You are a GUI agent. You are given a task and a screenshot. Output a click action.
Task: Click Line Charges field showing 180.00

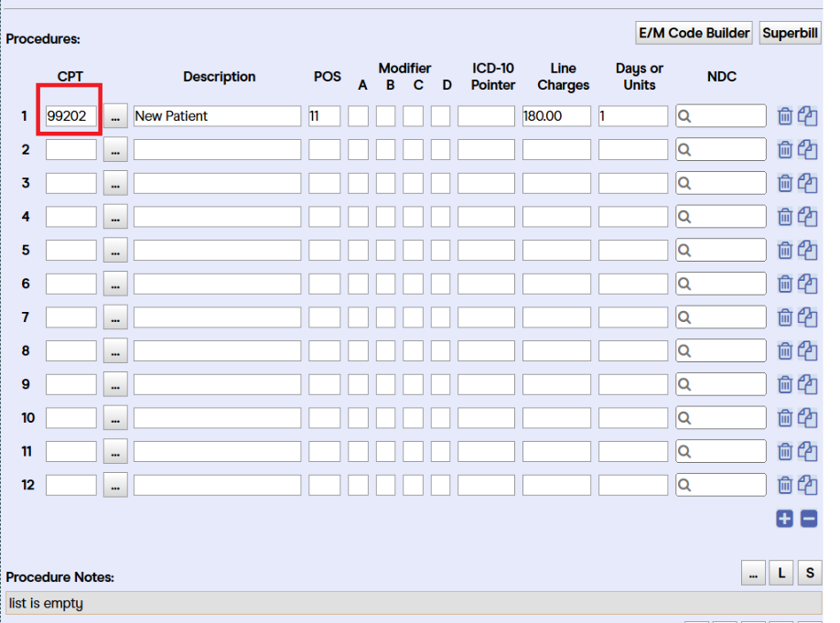(x=556, y=116)
